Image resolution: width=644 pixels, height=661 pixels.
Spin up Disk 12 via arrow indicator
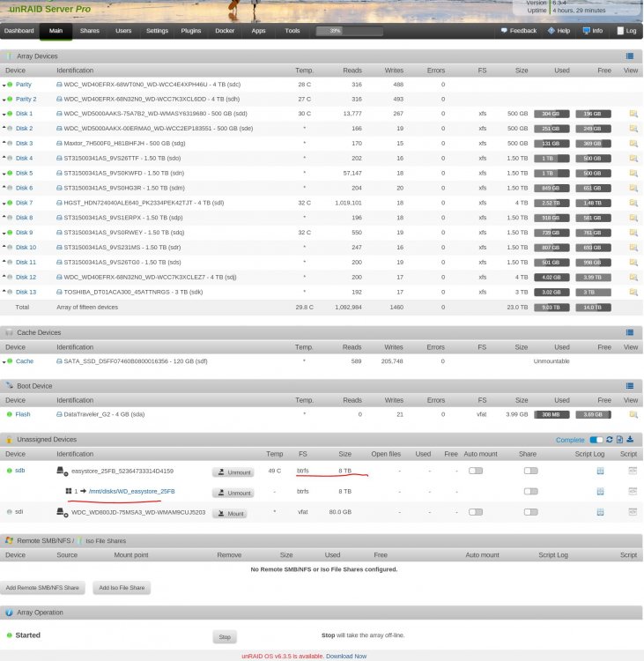4,277
